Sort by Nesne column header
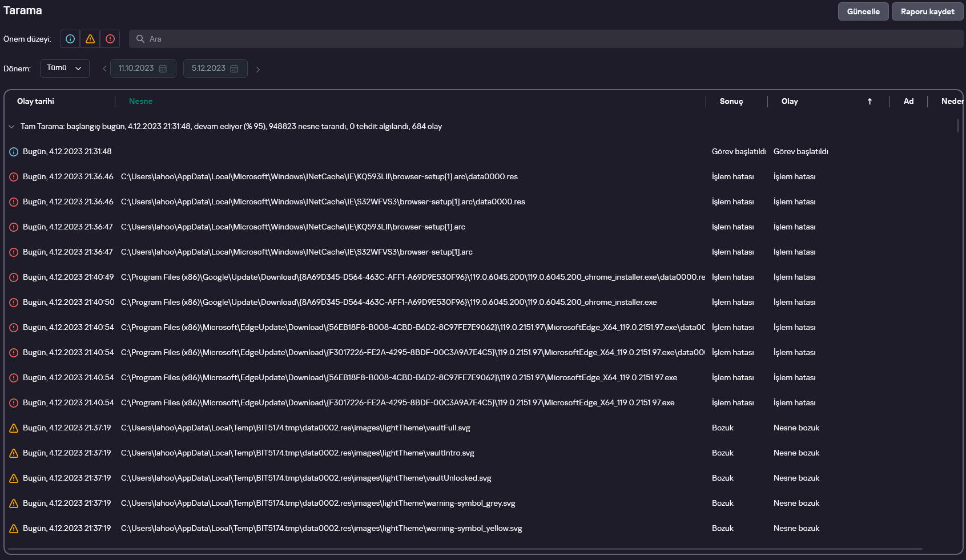The height and width of the screenshot is (560, 966). (140, 101)
